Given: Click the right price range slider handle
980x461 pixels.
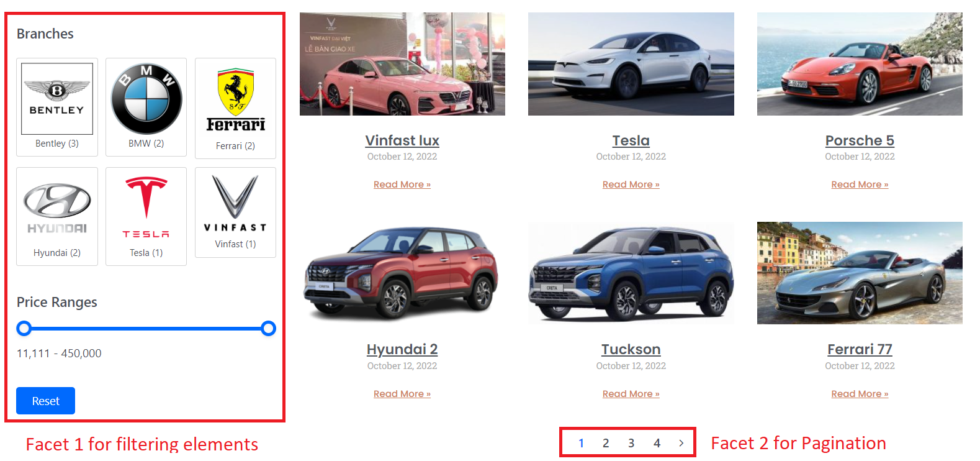Looking at the screenshot, I should point(268,328).
